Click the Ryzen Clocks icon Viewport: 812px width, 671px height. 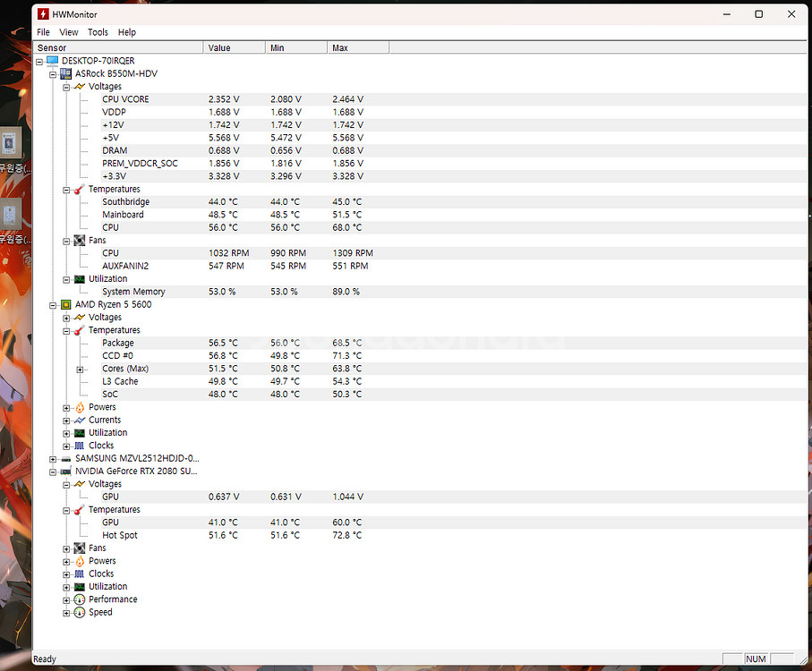[x=80, y=446]
